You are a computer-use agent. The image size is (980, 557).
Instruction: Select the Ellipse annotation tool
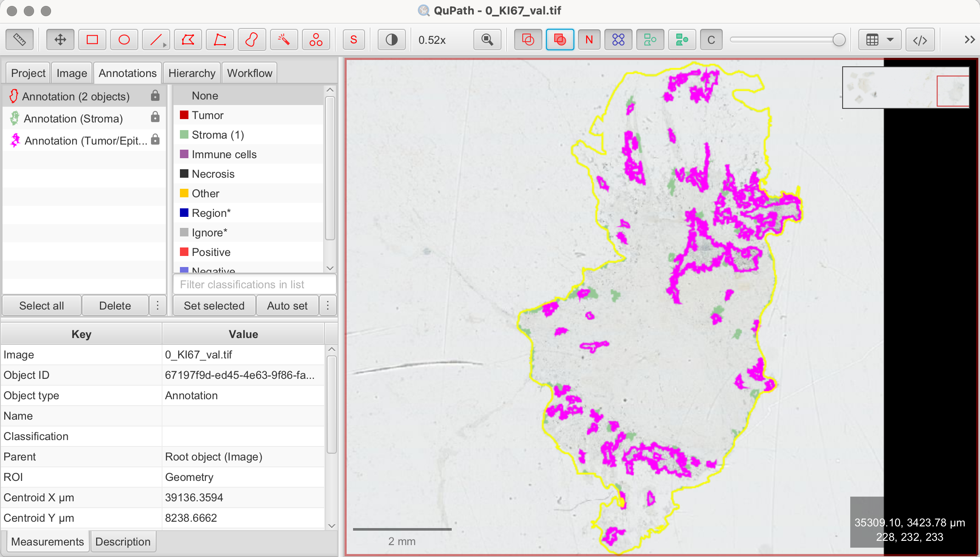[124, 40]
